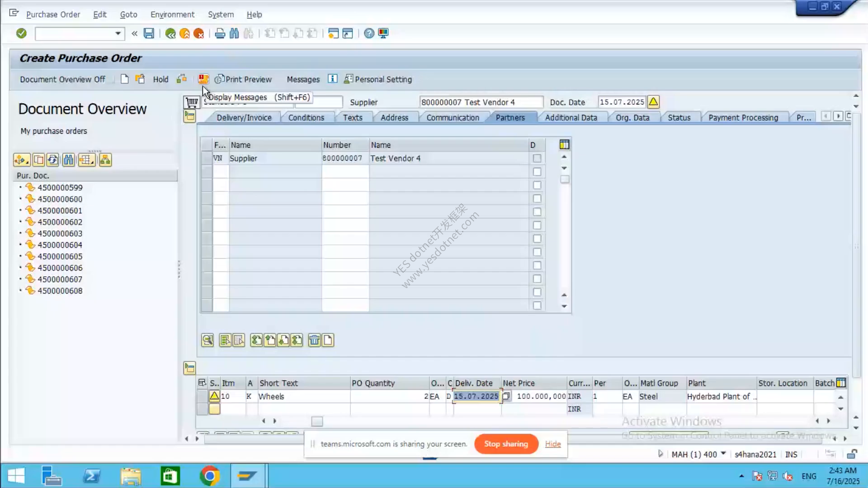Click the red Cancel icon

point(199,33)
